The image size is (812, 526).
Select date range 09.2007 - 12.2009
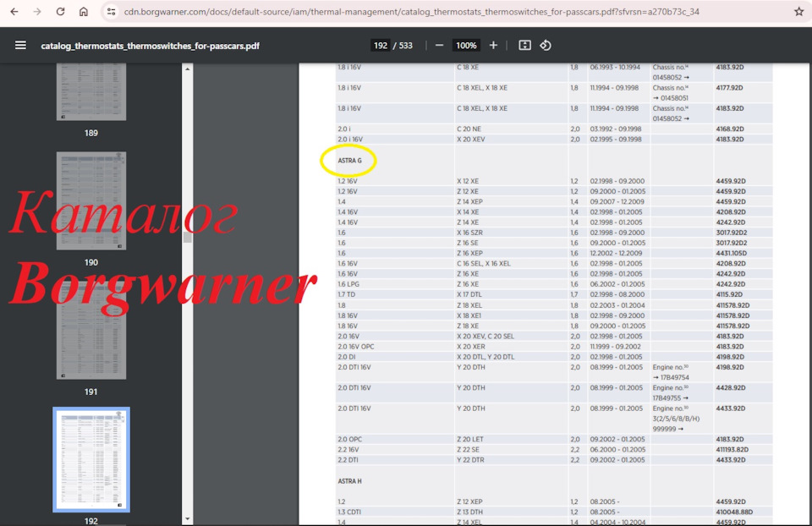[x=617, y=202]
